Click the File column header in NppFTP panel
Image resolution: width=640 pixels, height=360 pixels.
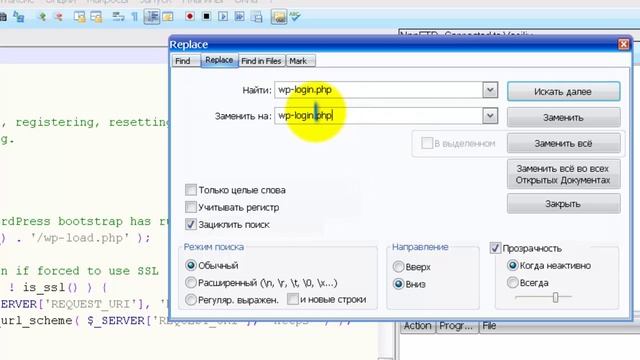(489, 326)
